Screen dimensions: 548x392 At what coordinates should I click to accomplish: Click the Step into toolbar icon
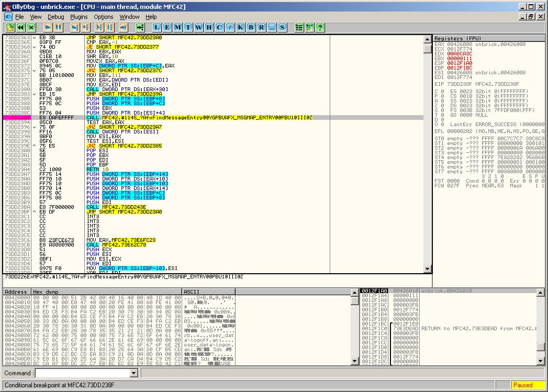(x=75, y=27)
